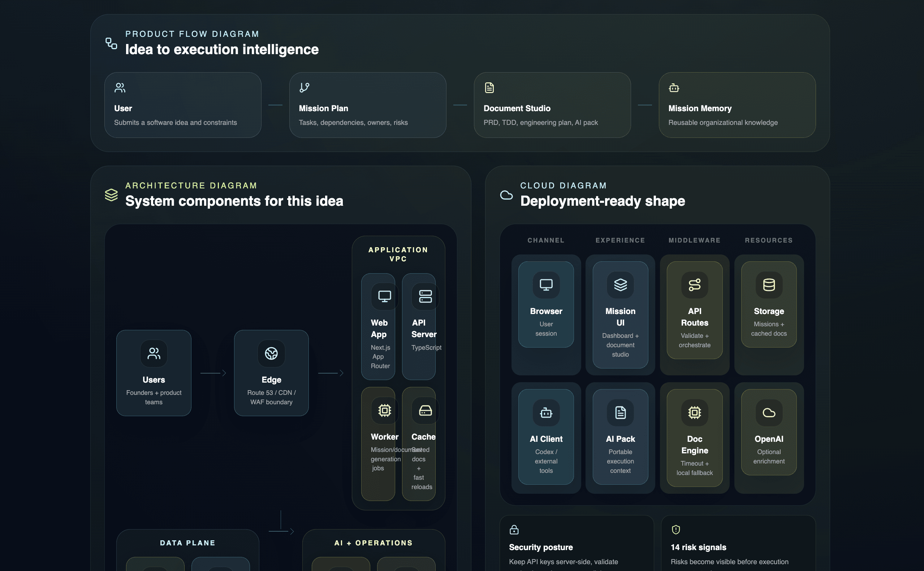Select the Document Studio card title

(517, 108)
